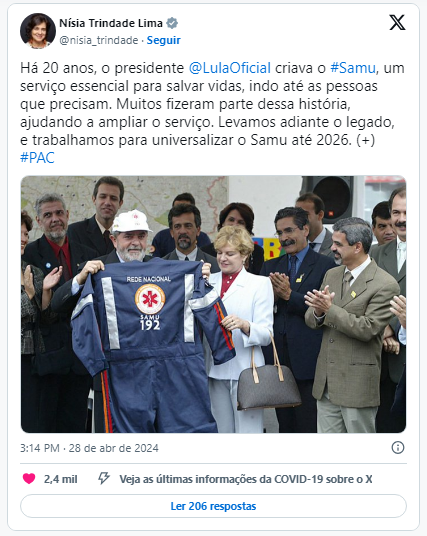Click the (+) show more marker
The width and height of the screenshot is (427, 536).
pos(365,140)
